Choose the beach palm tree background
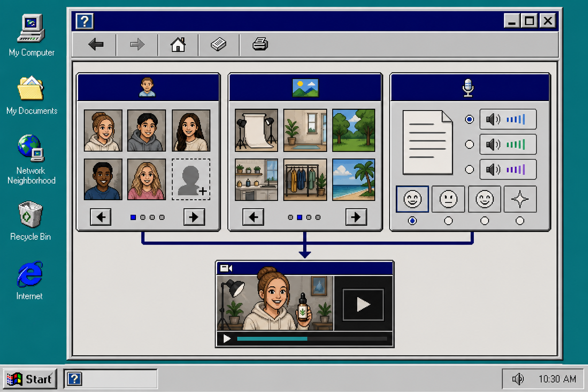 tap(354, 180)
